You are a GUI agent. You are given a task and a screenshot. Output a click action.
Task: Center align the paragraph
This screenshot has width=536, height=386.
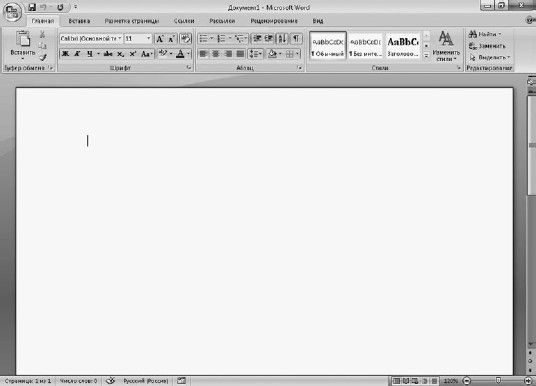(x=216, y=54)
